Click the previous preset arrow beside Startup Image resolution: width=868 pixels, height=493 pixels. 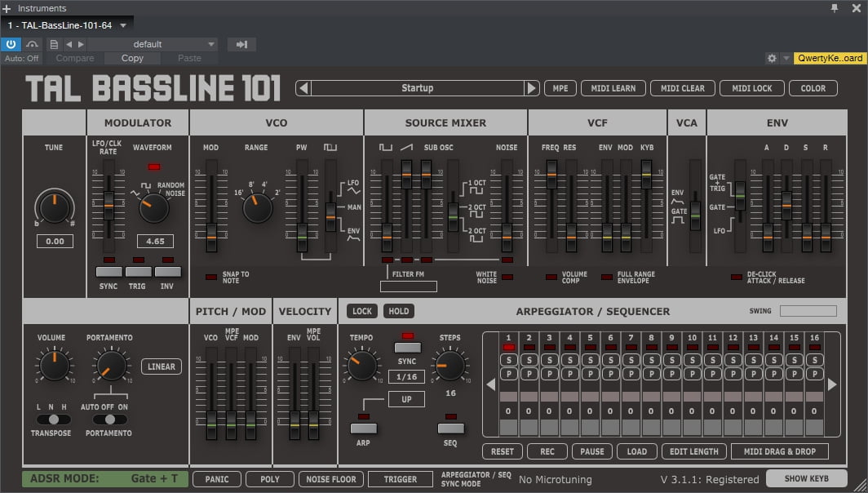[303, 88]
